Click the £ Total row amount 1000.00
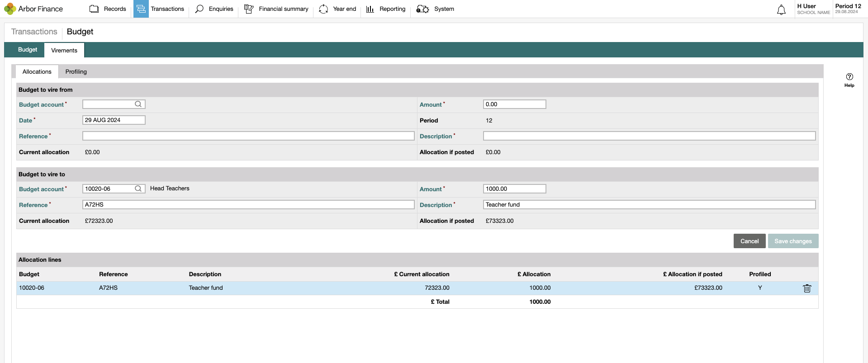 click(x=540, y=302)
